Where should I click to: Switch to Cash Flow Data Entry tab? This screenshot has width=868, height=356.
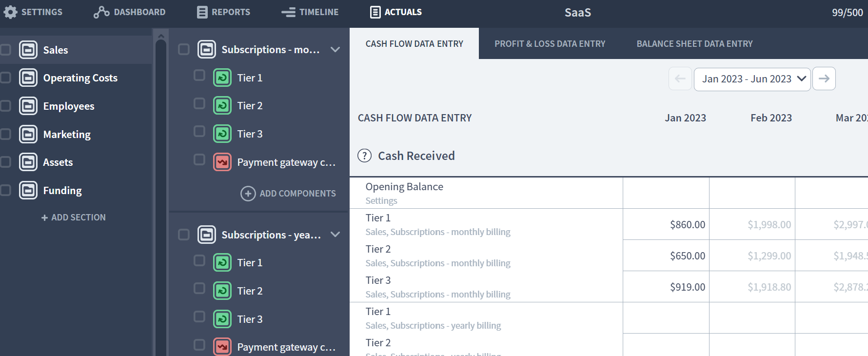click(x=414, y=44)
